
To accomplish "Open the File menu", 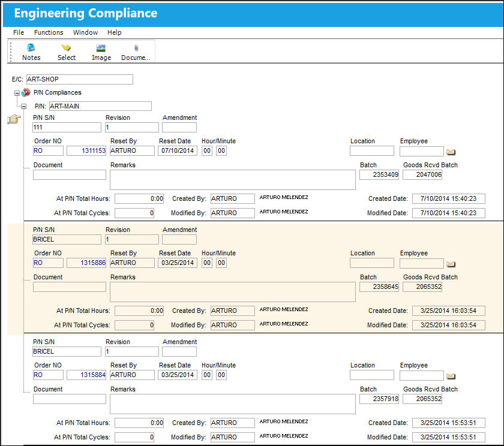I will [19, 32].
